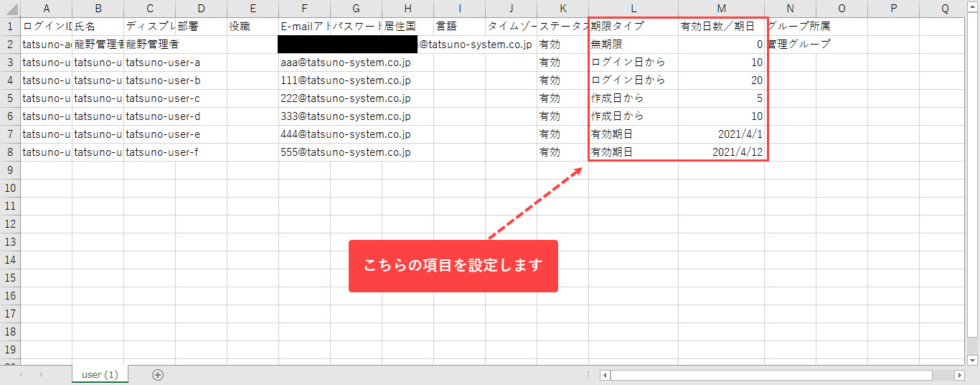
Task: Select column M header
Action: pyautogui.click(x=721, y=9)
